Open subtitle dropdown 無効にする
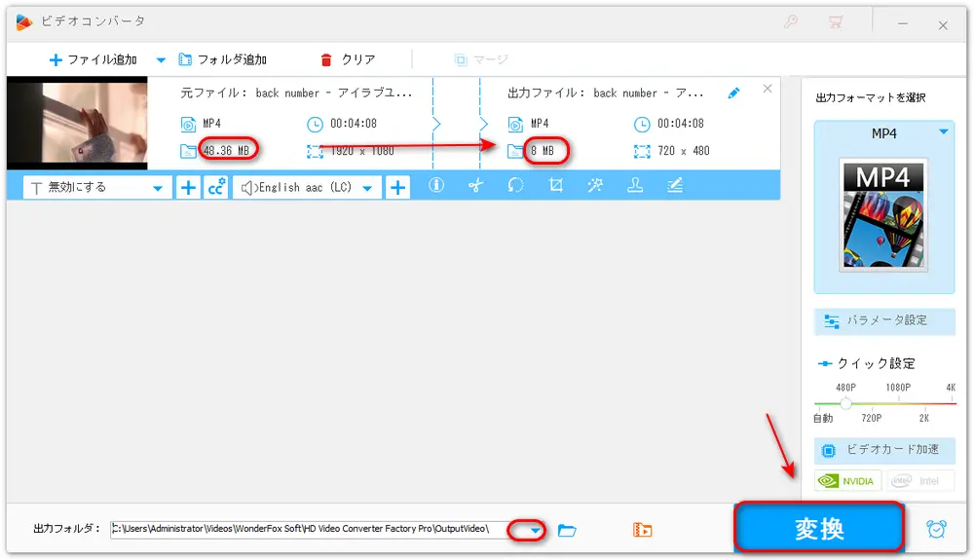Image resolution: width=974 pixels, height=560 pixels. [x=97, y=188]
